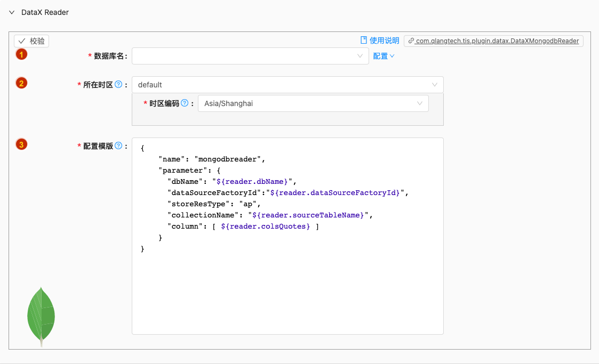The height and width of the screenshot is (364, 599).
Task: Show help for 时区编码 question icon
Action: point(185,103)
